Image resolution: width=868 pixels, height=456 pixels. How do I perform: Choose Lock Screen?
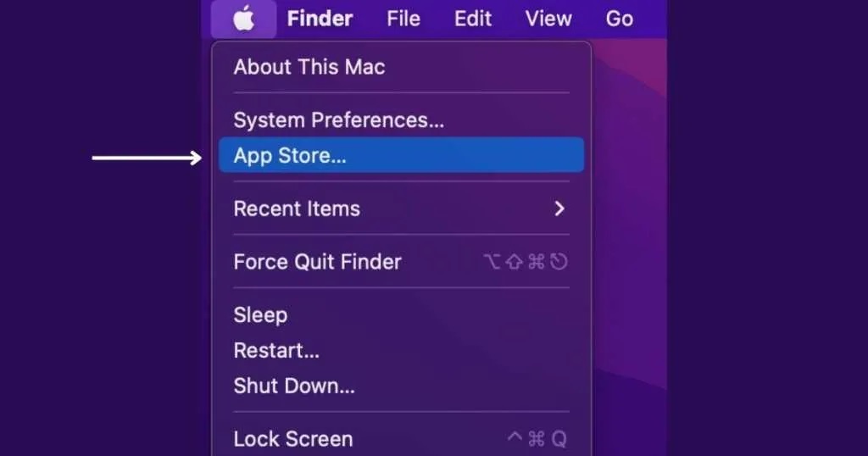(401, 439)
